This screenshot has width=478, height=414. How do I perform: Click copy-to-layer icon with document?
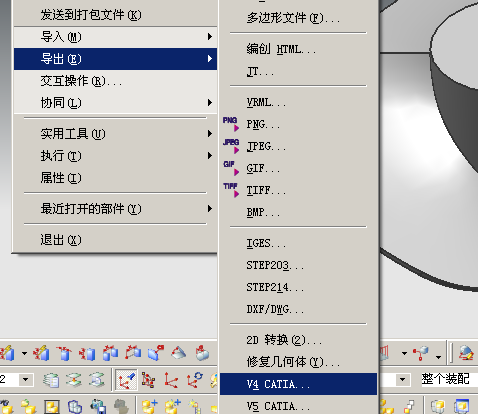[97, 380]
